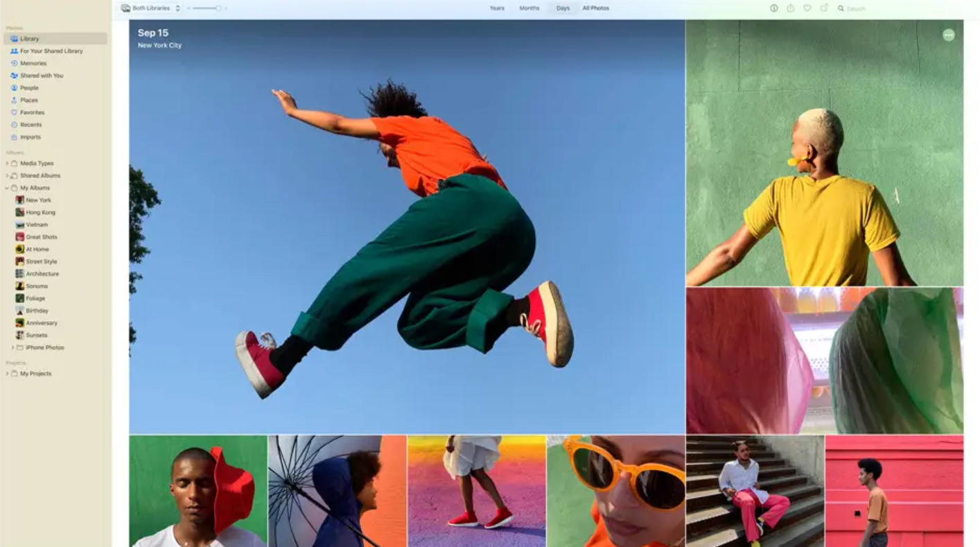Switch to the All Photos view
This screenshot has width=980, height=547.
coord(596,8)
